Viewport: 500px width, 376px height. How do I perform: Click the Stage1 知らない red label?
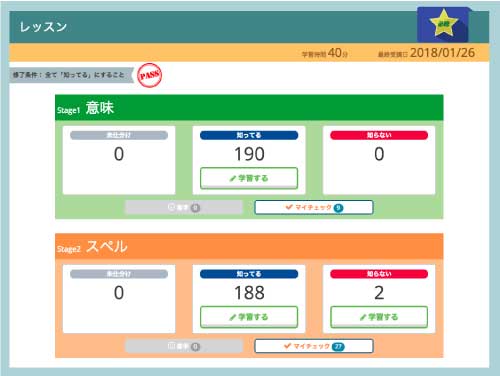(x=379, y=135)
